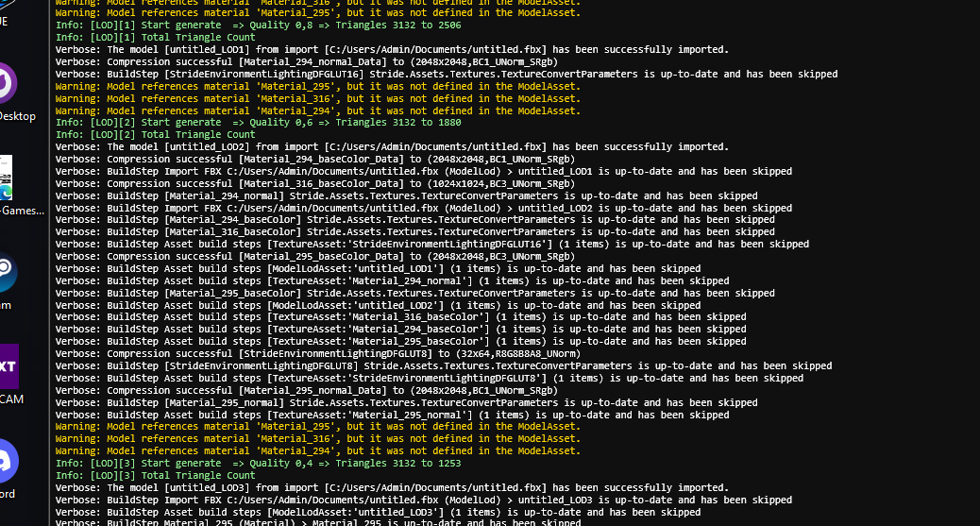Screen dimensions: 980x526
Task: Click the TextureAsset 'Material_316_baseColor' build steps line
Action: [x=400, y=316]
